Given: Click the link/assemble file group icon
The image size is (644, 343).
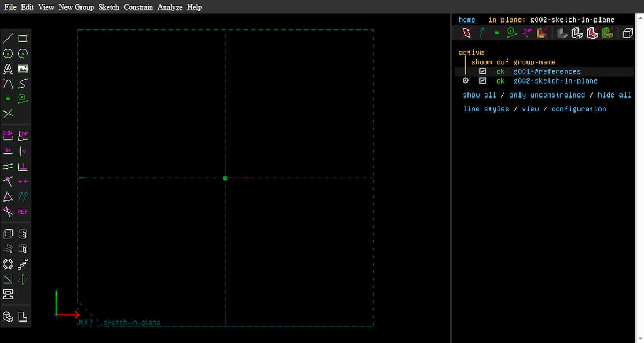Looking at the screenshot, I should (8, 294).
